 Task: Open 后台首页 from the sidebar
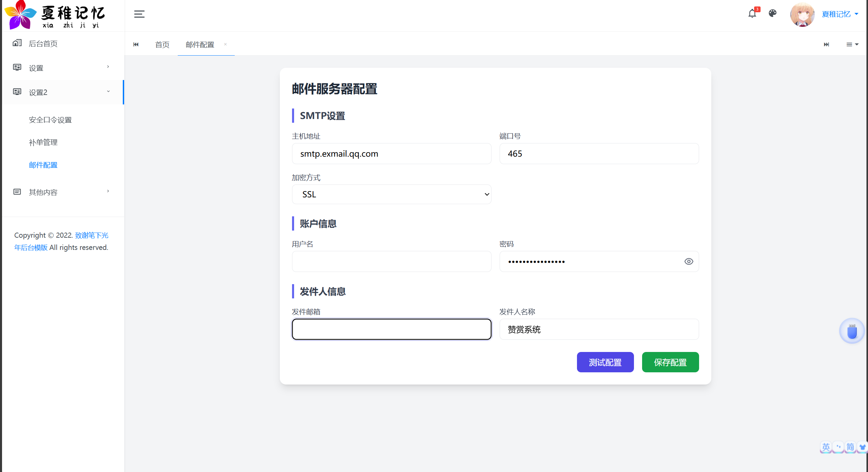click(x=43, y=44)
